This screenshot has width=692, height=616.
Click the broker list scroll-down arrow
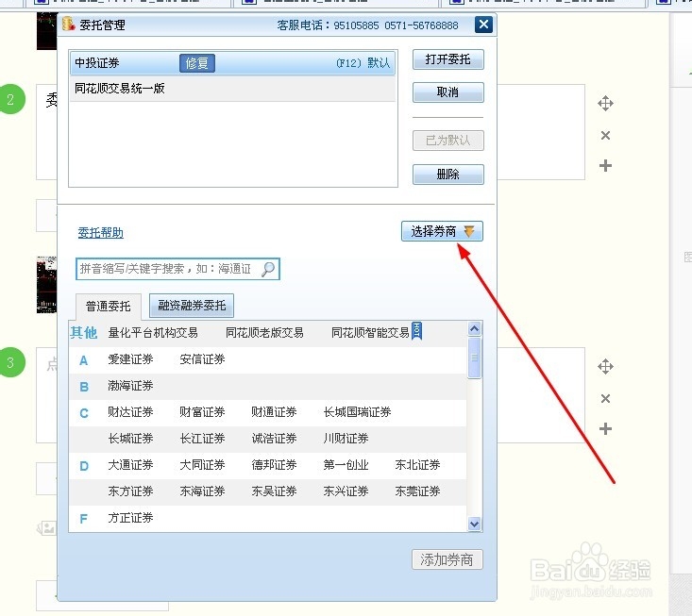(475, 524)
